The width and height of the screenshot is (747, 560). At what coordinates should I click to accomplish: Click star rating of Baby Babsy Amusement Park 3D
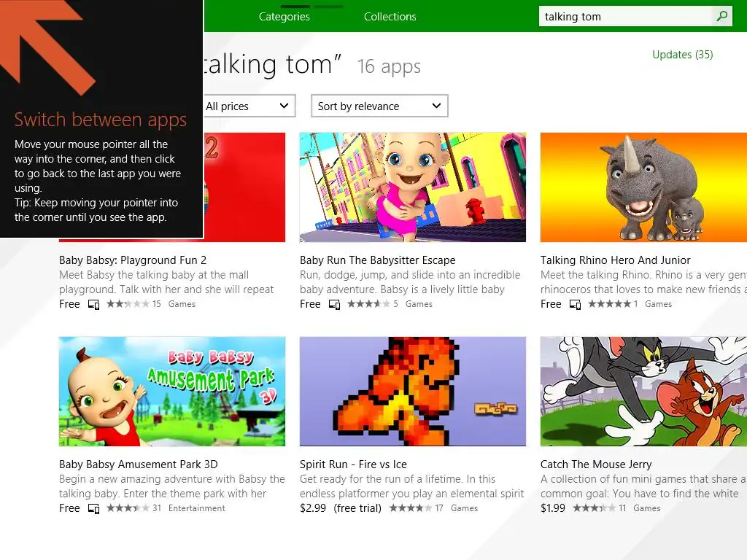point(127,508)
